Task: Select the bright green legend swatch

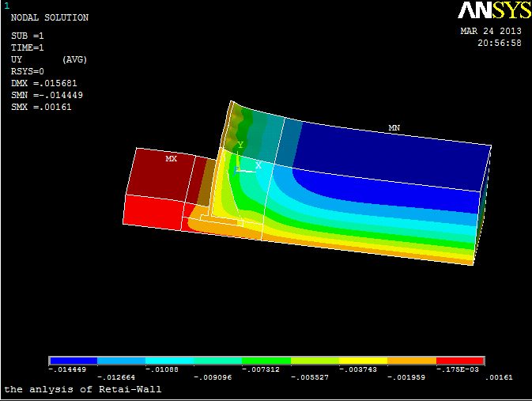Action: (x=266, y=361)
